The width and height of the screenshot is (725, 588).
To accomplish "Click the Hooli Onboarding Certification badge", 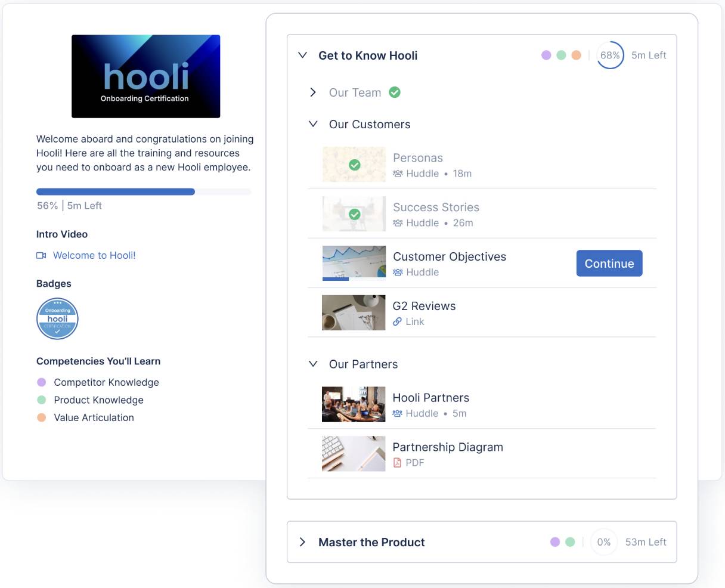I will point(57,318).
